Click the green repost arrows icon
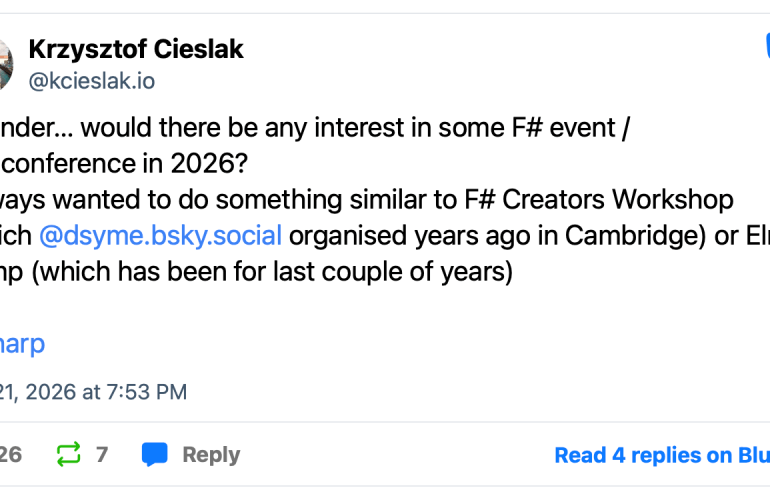770x500 pixels. point(68,455)
